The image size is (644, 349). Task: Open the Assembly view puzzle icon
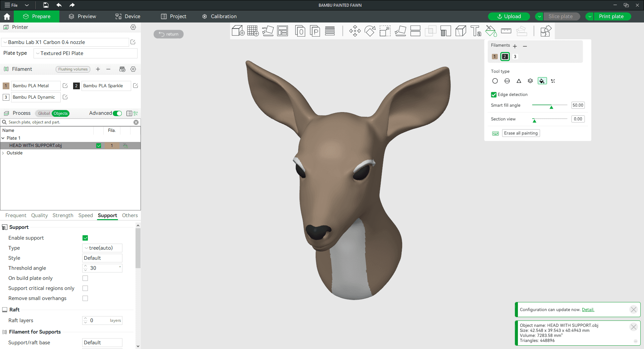coord(546,31)
